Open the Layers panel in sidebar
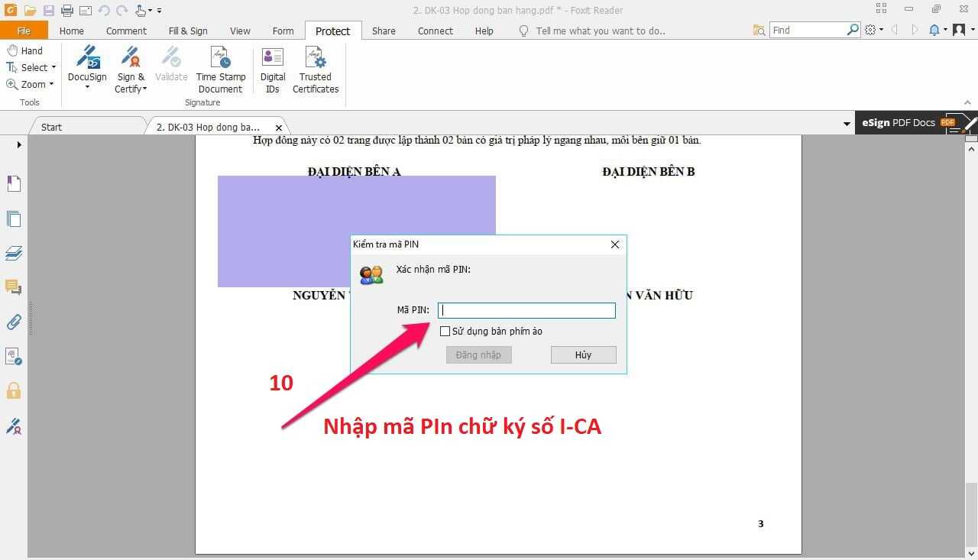This screenshot has height=560, width=978. click(14, 253)
